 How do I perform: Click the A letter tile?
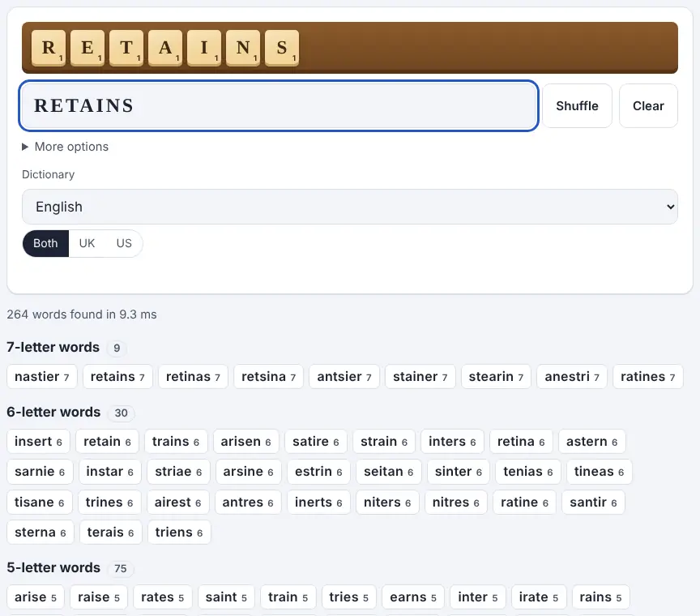pos(165,48)
